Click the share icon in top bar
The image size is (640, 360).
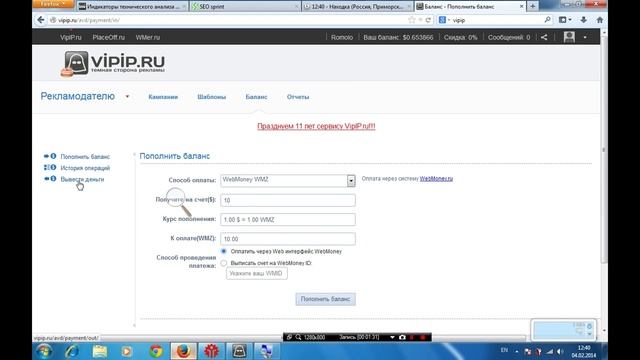click(544, 37)
